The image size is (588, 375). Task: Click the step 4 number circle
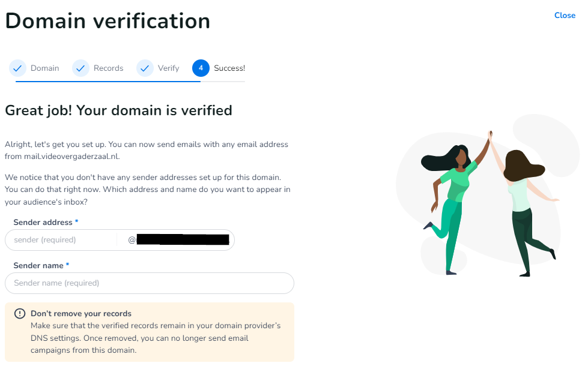pos(201,68)
